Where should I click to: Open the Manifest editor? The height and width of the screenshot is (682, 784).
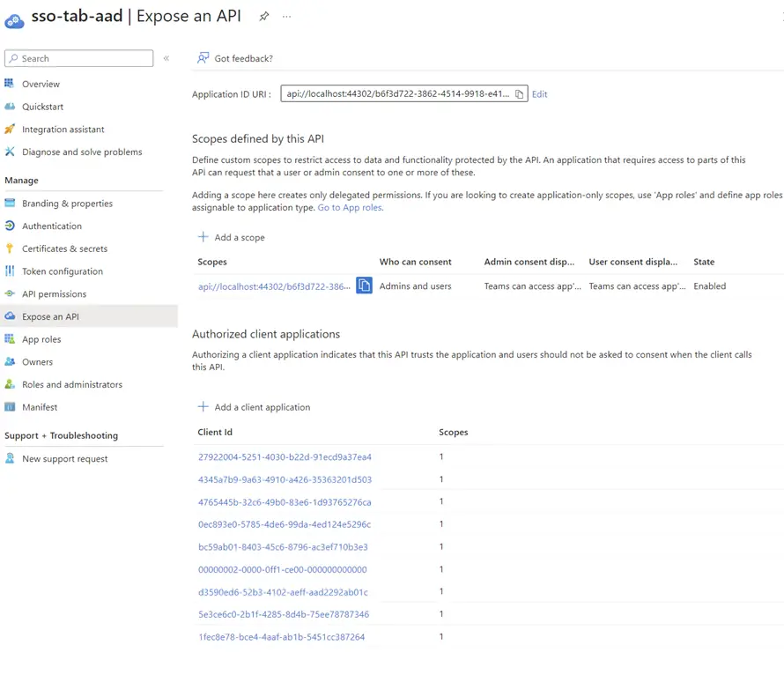click(40, 407)
